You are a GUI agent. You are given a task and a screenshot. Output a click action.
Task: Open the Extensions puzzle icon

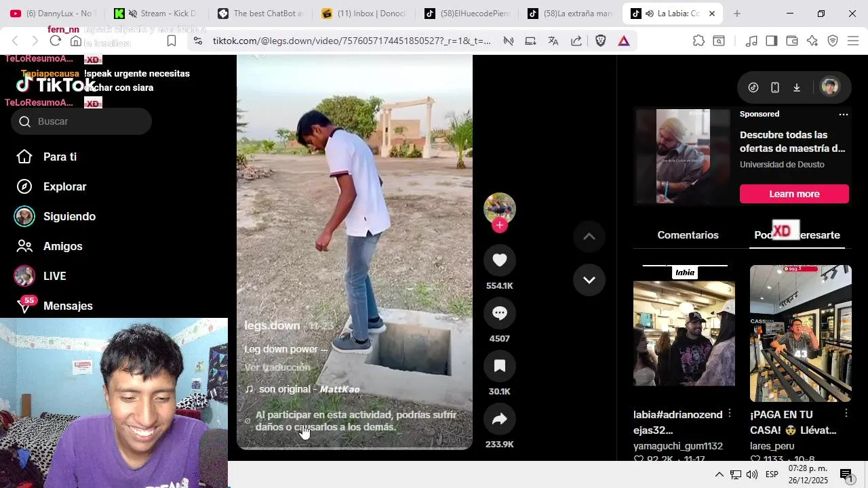pos(698,41)
